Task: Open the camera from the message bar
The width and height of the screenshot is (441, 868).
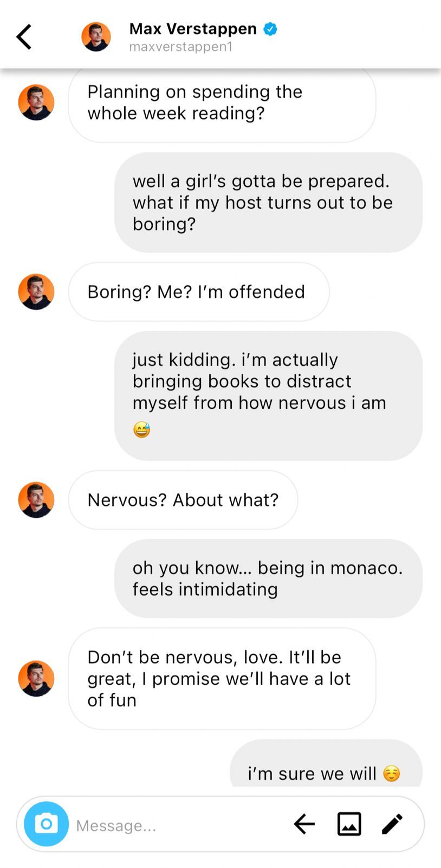Action: pos(47,824)
